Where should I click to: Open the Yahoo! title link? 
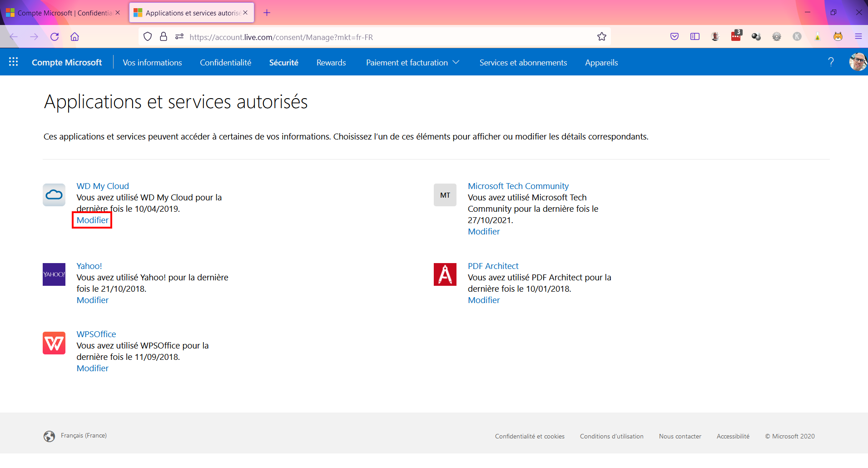click(89, 266)
